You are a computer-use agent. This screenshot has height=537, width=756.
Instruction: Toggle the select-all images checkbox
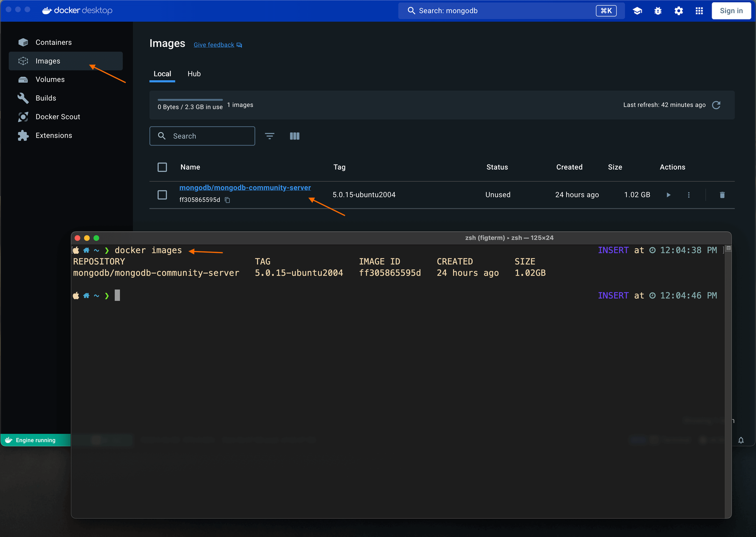[162, 167]
